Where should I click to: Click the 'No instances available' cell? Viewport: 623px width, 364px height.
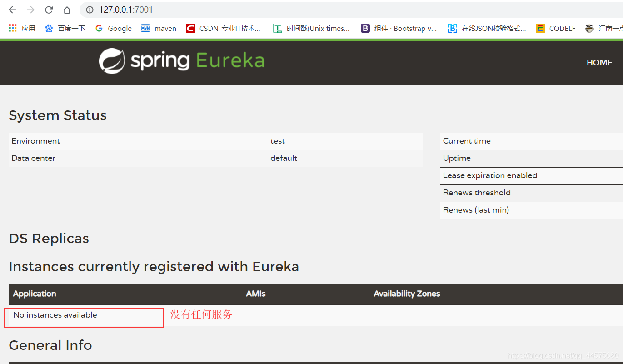coord(55,315)
